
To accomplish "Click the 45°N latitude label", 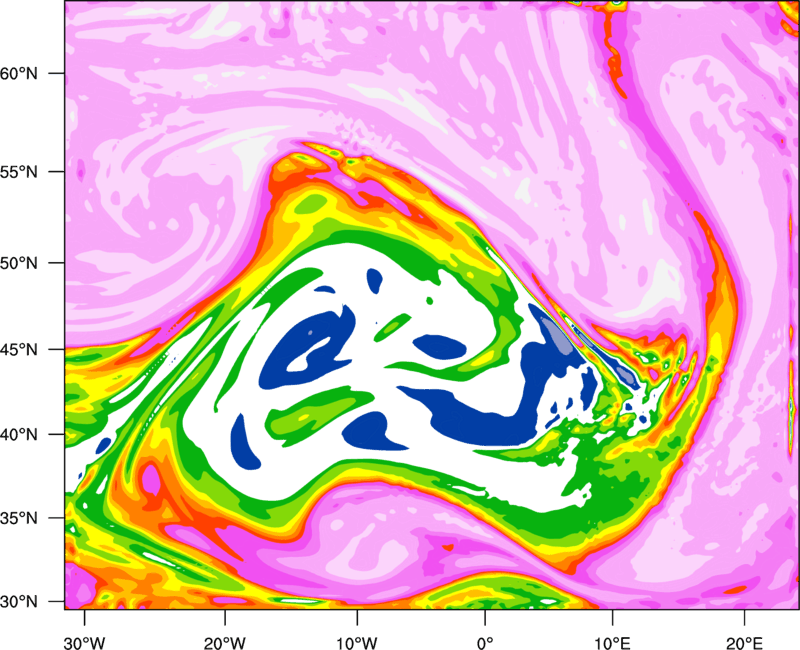I will 19,349.
